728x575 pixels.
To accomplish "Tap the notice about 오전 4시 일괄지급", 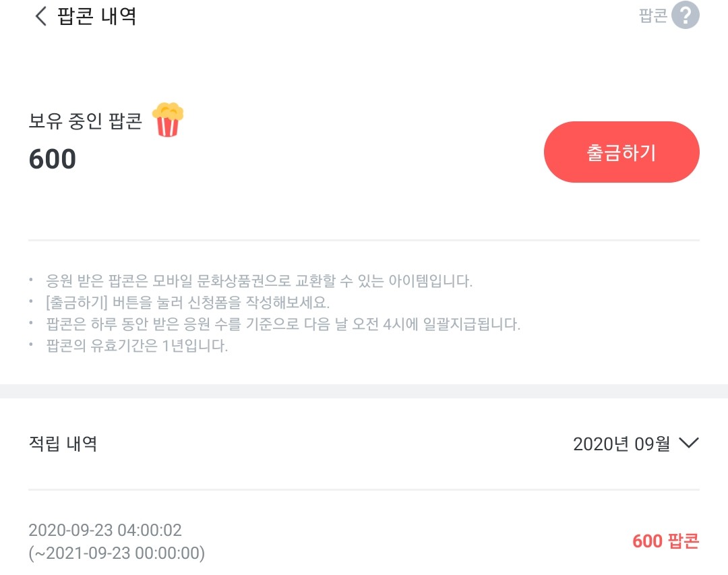I will 283,324.
